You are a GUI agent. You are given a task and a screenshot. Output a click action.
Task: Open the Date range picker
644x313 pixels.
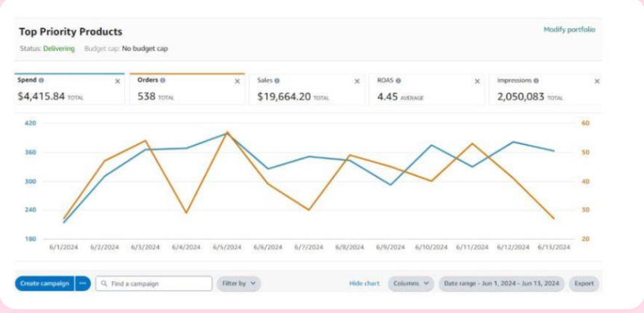pos(501,283)
